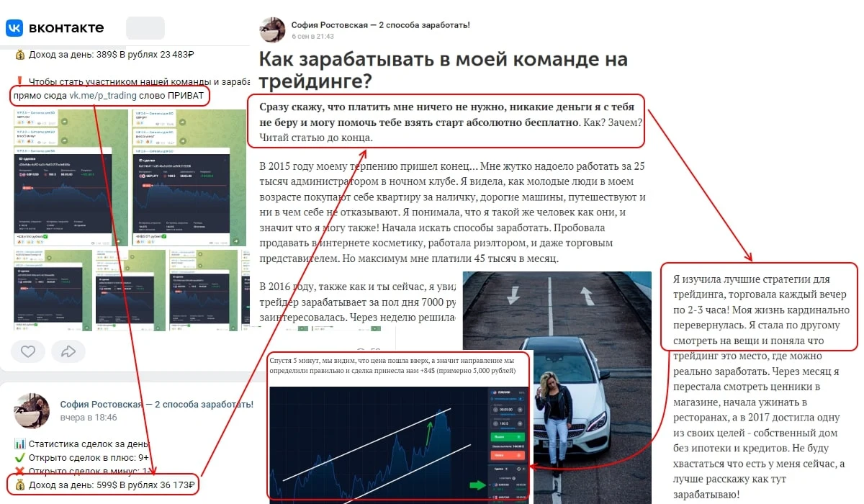Image resolution: width=864 pixels, height=504 pixels.
Task: Click the money bag emoji before 389$ income
Action: pyautogui.click(x=19, y=53)
